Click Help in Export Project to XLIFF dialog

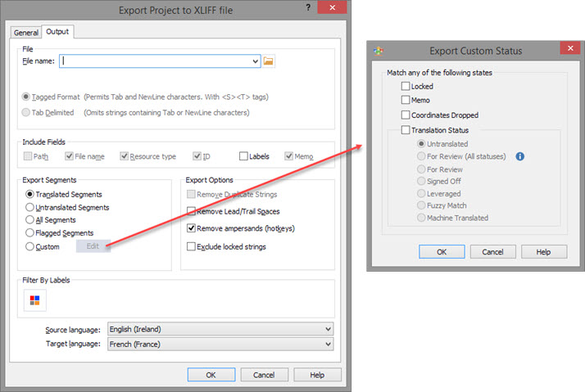pos(318,375)
